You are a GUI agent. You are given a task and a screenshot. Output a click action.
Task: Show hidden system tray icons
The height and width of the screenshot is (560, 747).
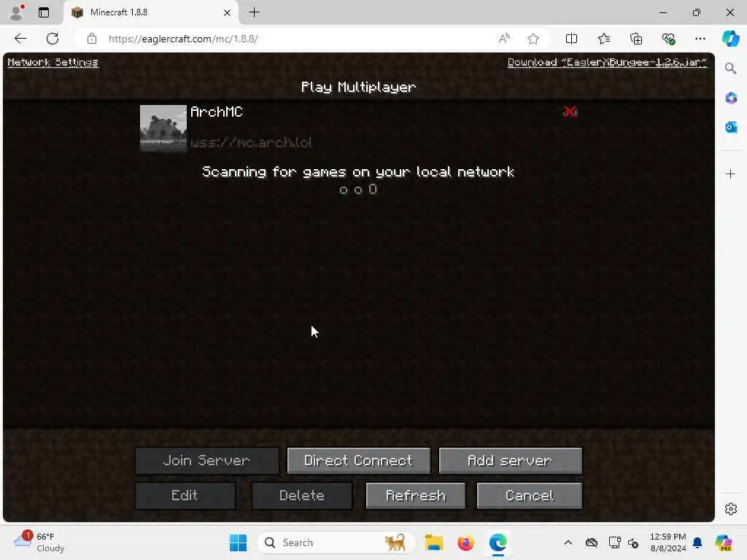pyautogui.click(x=568, y=542)
